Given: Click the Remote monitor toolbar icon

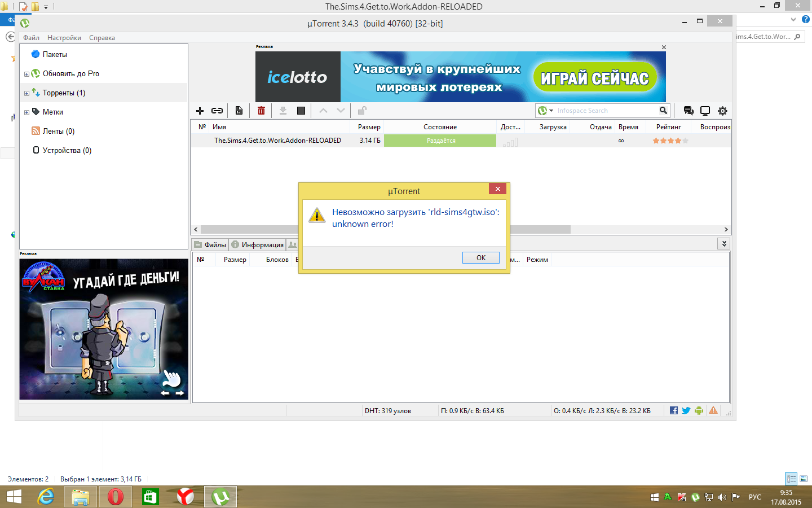Looking at the screenshot, I should [705, 111].
